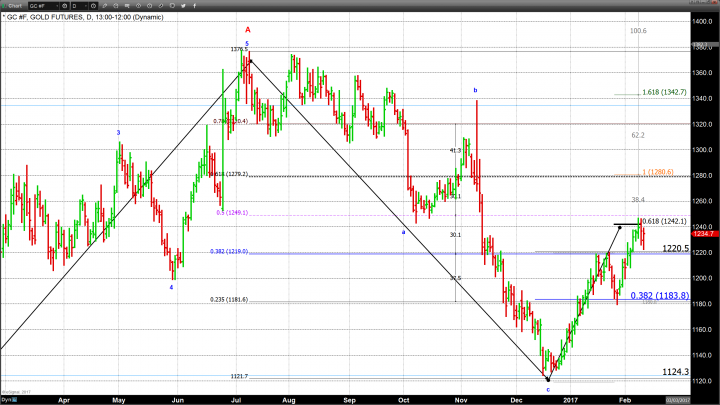This screenshot has width=720, height=405.
Task: Toggle the Dyn button at bottom left
Action: (6, 400)
